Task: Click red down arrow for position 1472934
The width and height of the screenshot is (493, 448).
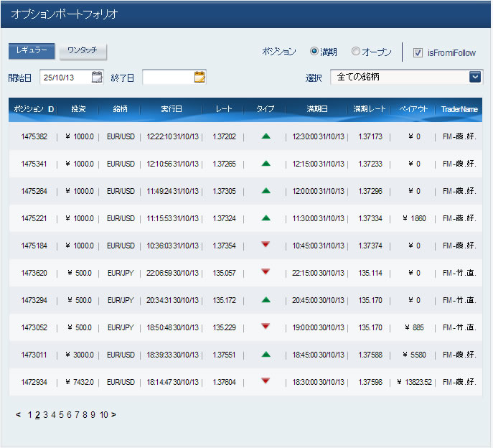Action: coord(266,381)
